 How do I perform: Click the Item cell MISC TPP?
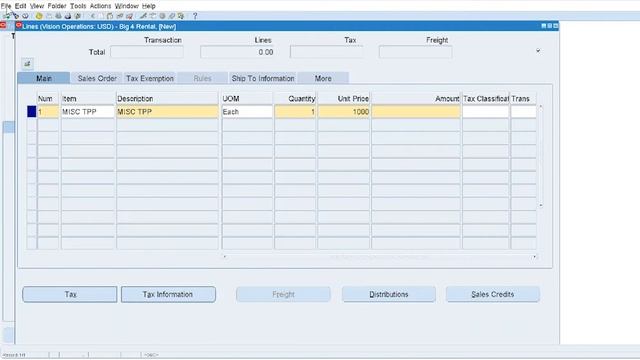click(88, 112)
